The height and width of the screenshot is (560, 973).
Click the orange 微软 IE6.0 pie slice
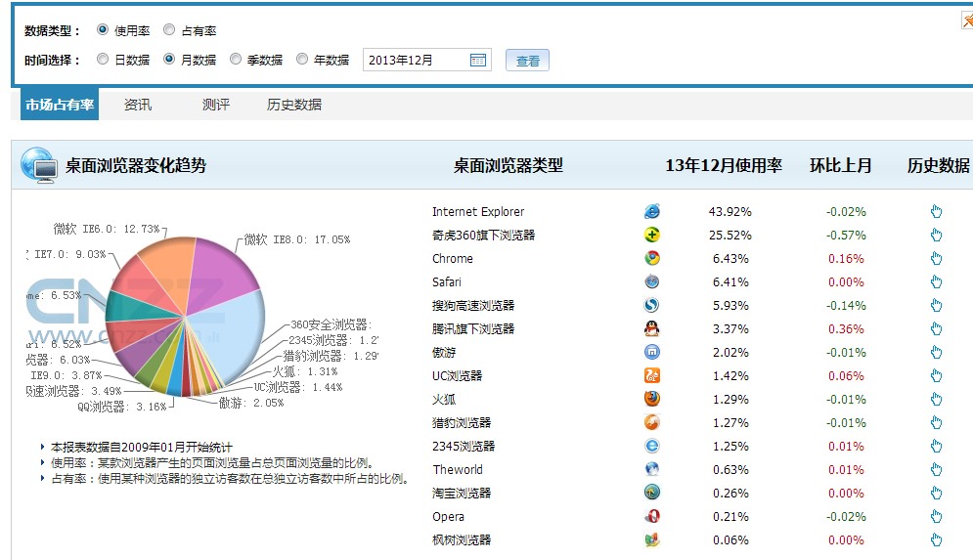click(x=171, y=270)
